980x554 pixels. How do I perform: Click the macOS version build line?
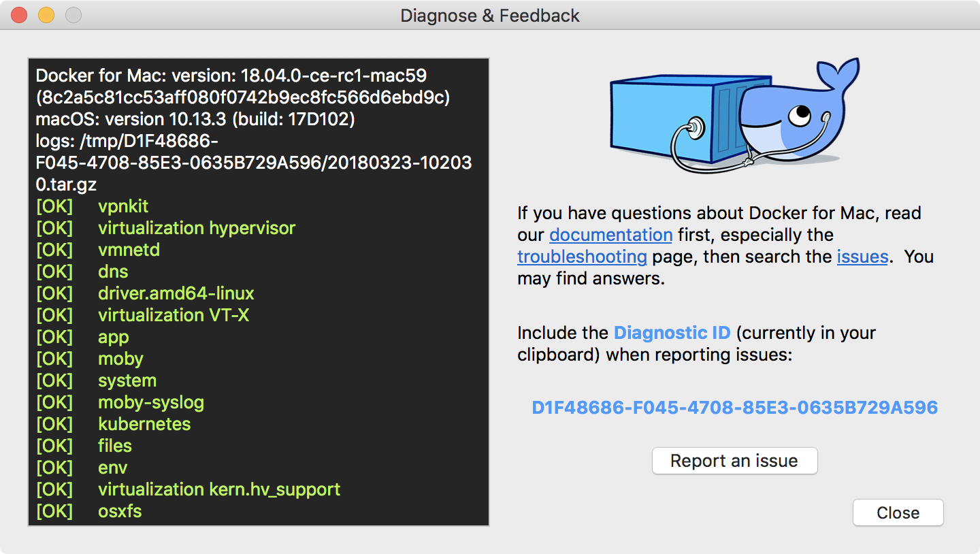tap(195, 119)
